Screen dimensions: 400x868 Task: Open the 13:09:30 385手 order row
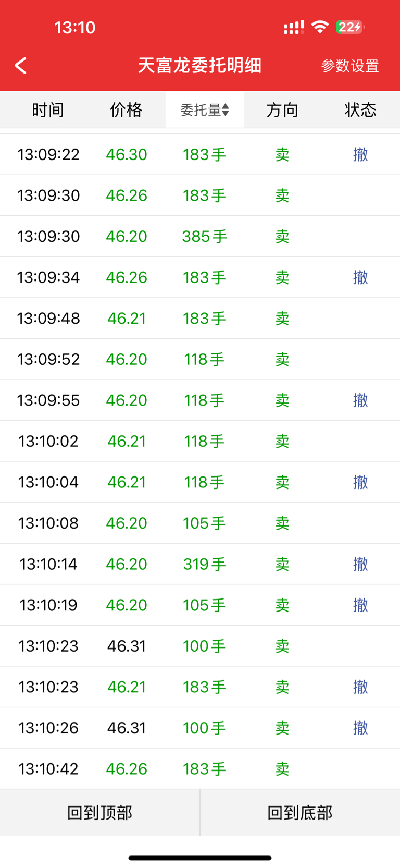pos(200,236)
